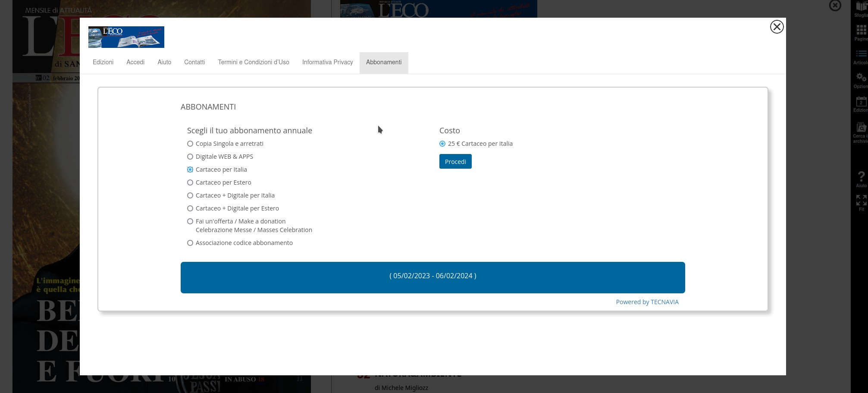868x393 pixels.
Task: Click 'Celebrazione Messe / Masses Celebration' text
Action: tap(254, 230)
